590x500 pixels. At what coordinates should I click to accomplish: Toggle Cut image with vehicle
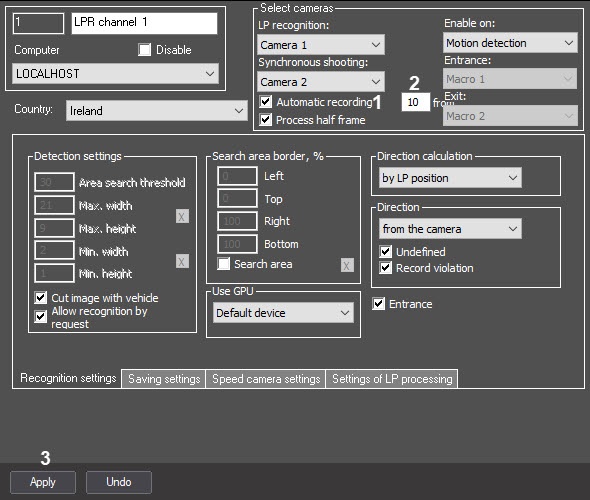coord(40,298)
